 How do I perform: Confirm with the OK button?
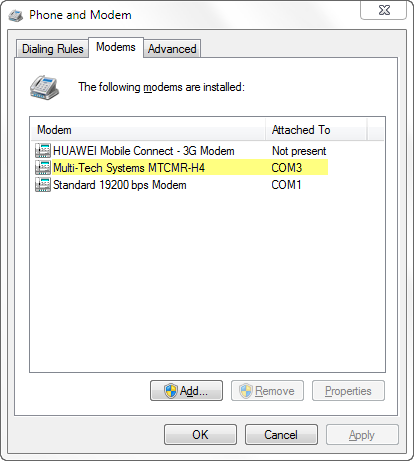(x=200, y=435)
